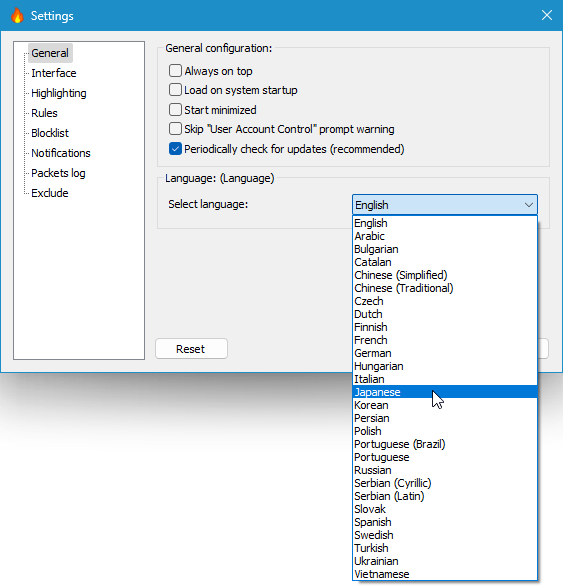Select Vietnamese language option
This screenshot has width=563, height=586.
[445, 574]
